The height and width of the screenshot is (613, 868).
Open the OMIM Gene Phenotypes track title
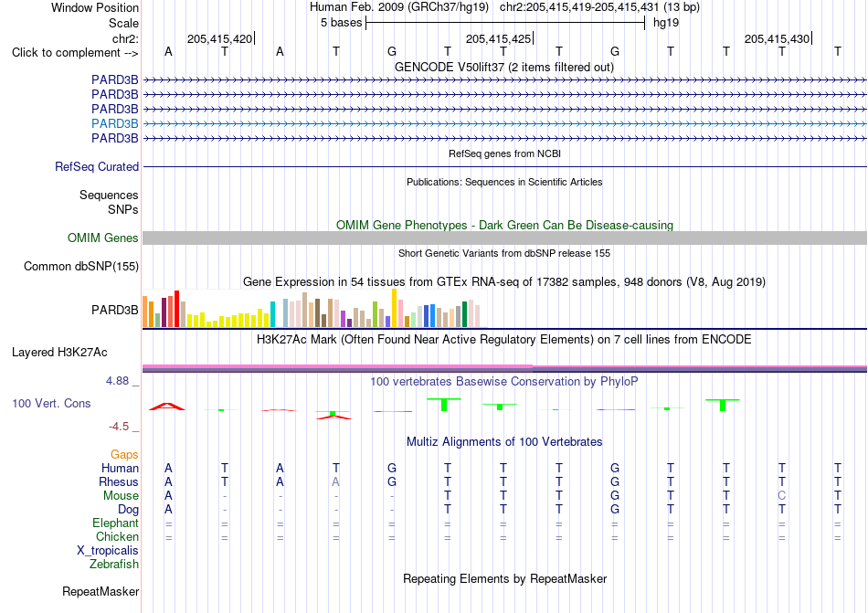[504, 225]
